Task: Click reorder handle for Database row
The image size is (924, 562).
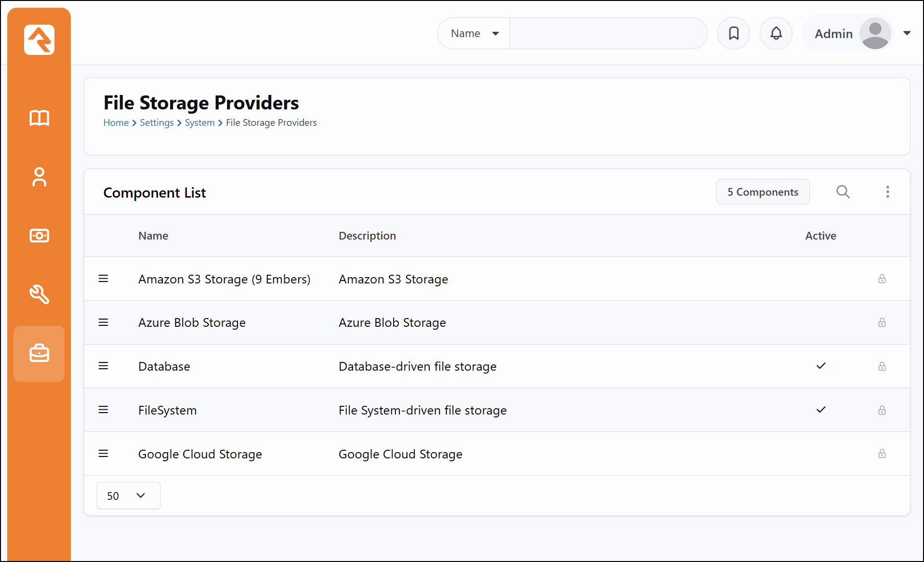Action: [x=103, y=366]
